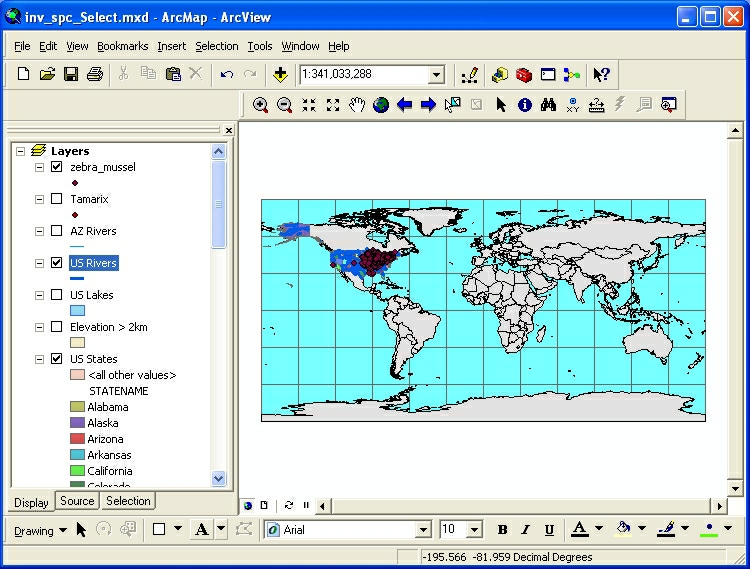Open the Selection menu
750x569 pixels.
(x=216, y=46)
